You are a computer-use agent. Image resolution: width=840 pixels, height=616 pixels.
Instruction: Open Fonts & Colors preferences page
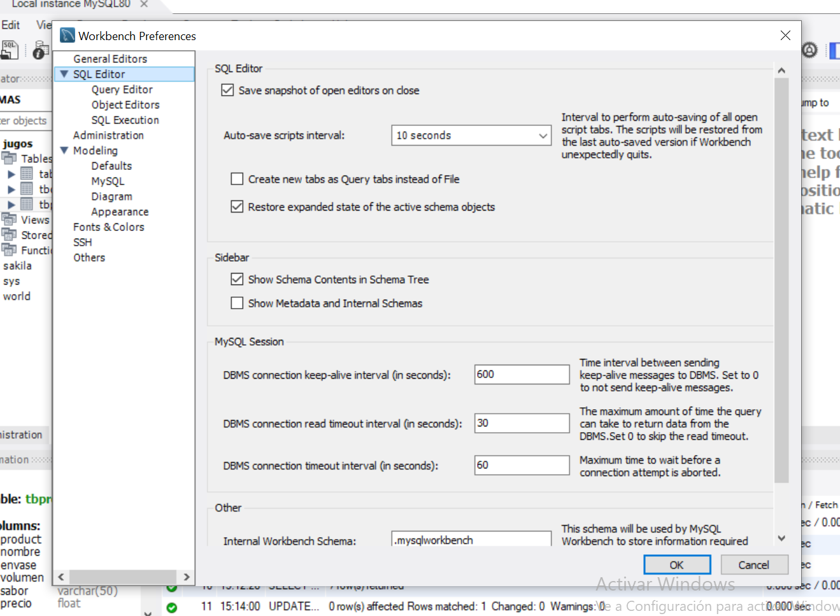point(108,227)
